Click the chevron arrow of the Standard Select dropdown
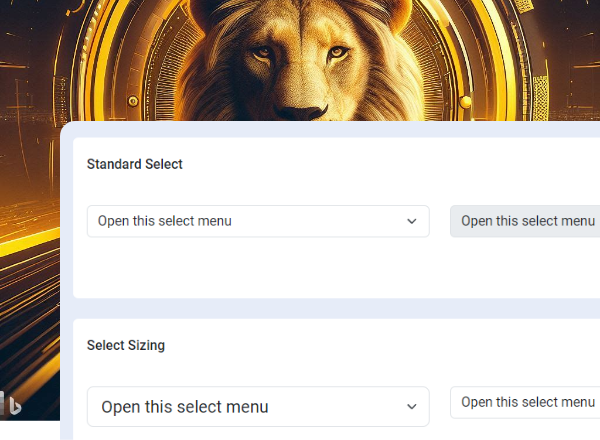 point(412,221)
